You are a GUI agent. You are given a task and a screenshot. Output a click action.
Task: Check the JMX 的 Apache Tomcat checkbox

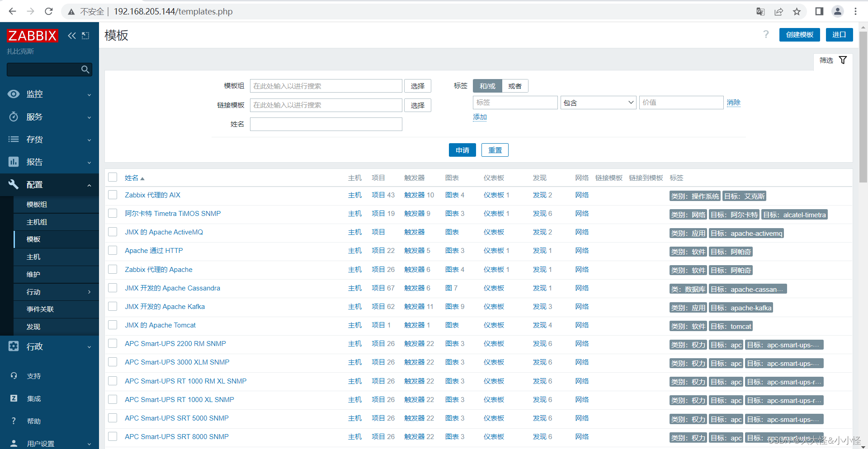pyautogui.click(x=113, y=325)
